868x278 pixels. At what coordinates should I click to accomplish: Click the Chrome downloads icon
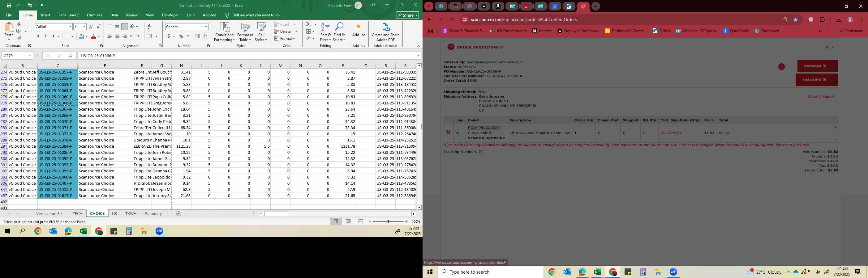(839, 19)
